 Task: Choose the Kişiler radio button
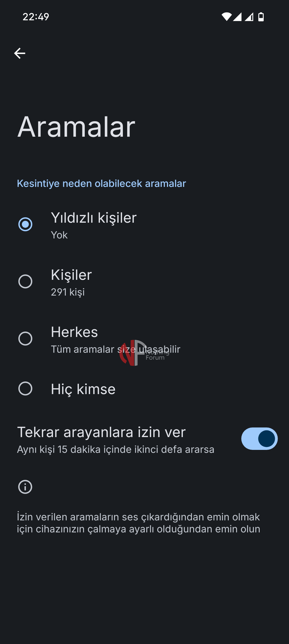pyautogui.click(x=25, y=281)
